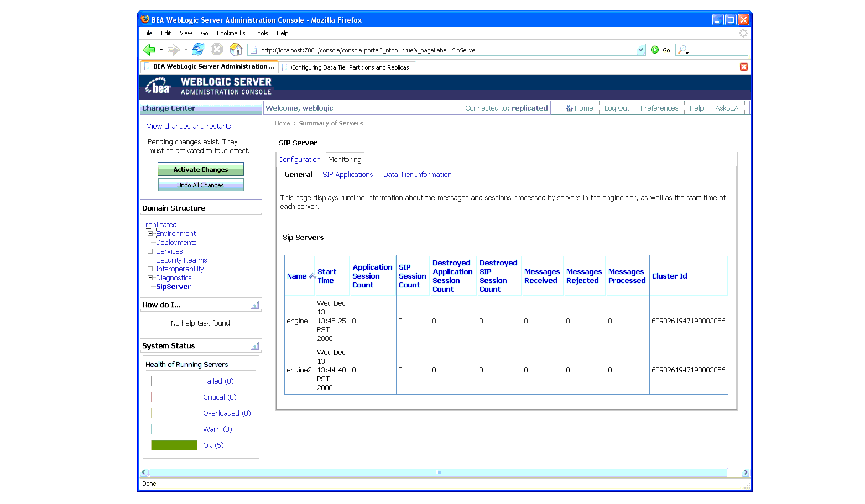
Task: Click the Stop loading icon
Action: (x=217, y=50)
